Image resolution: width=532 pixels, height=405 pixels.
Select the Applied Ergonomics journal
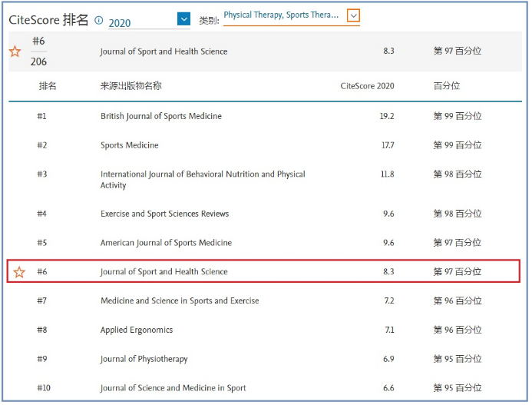click(136, 330)
